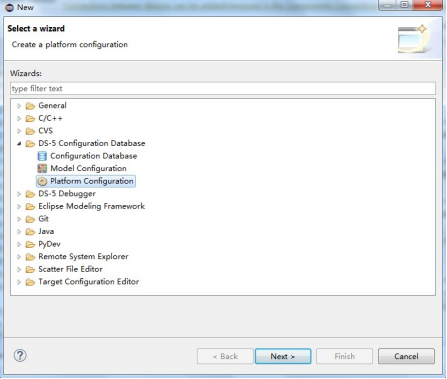This screenshot has height=379, width=447.
Task: Open the help question mark icon
Action: [x=20, y=356]
